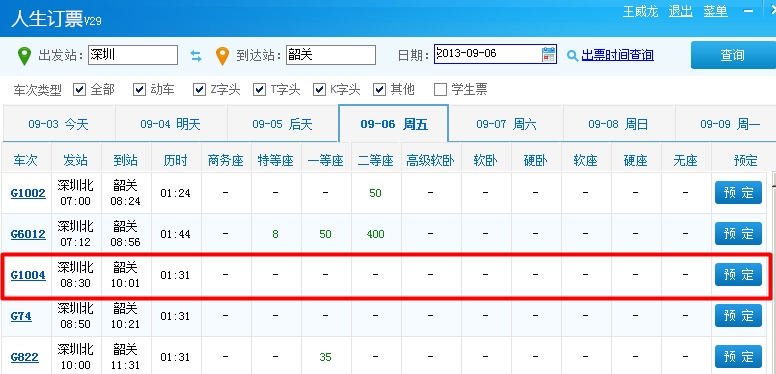The height and width of the screenshot is (374, 776).
Task: Switch to the 09-09 周一 tab
Action: tap(726, 124)
